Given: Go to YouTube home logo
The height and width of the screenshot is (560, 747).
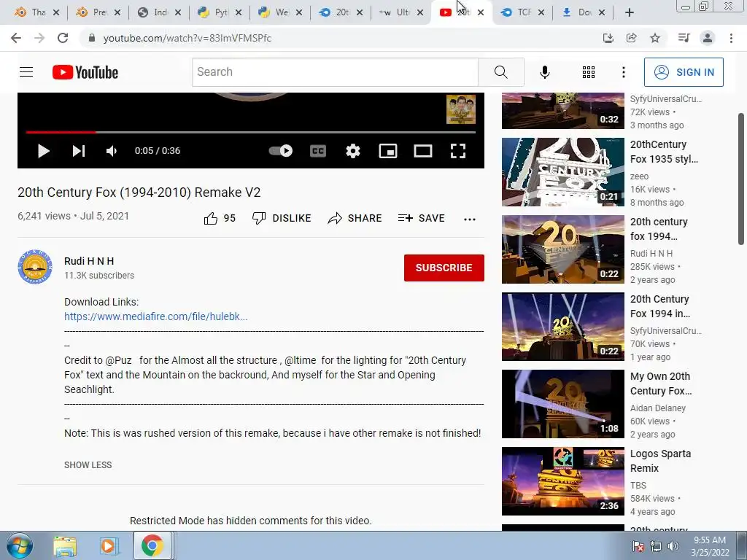Looking at the screenshot, I should (x=85, y=72).
